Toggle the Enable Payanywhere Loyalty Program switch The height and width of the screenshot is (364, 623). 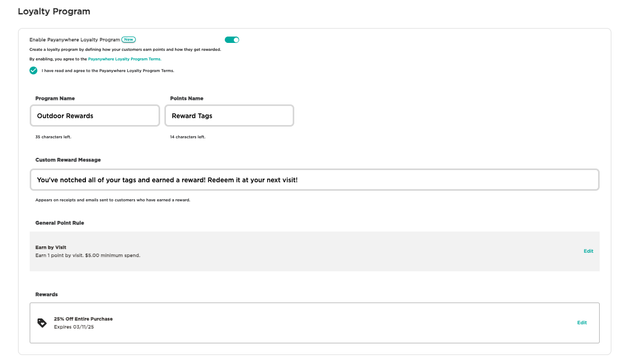click(232, 40)
